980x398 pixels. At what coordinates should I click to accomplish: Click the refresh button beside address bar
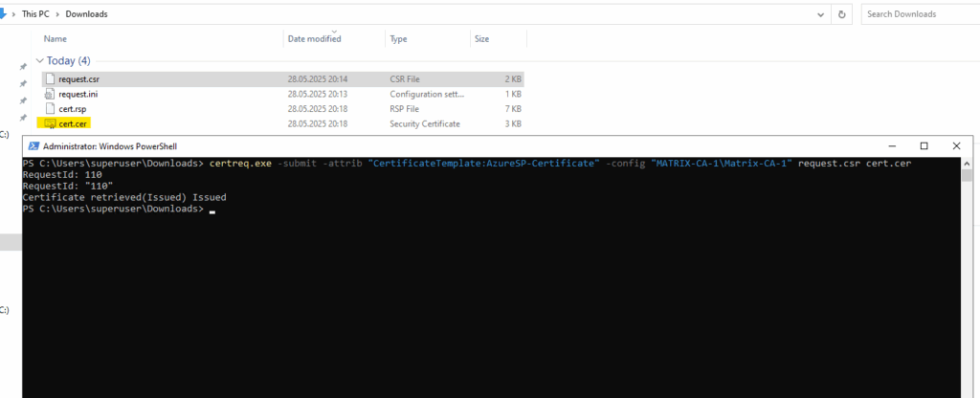[842, 13]
